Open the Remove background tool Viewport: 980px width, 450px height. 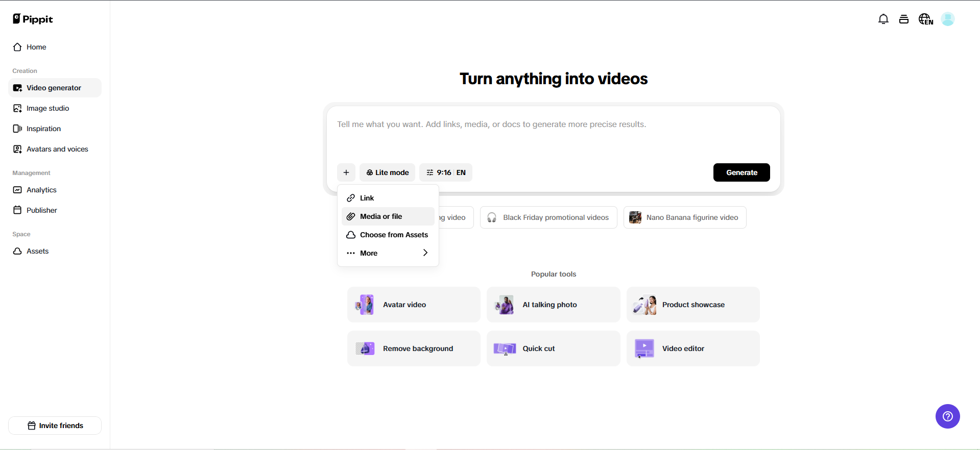[x=414, y=348]
